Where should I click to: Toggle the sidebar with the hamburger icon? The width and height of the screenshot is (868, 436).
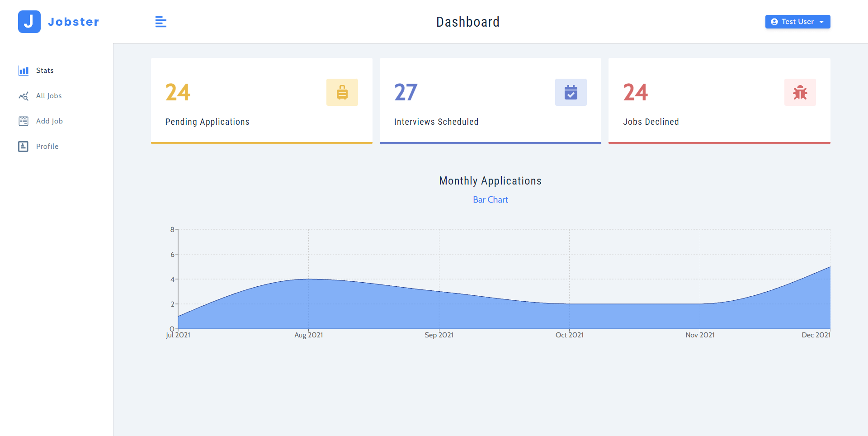pyautogui.click(x=160, y=22)
